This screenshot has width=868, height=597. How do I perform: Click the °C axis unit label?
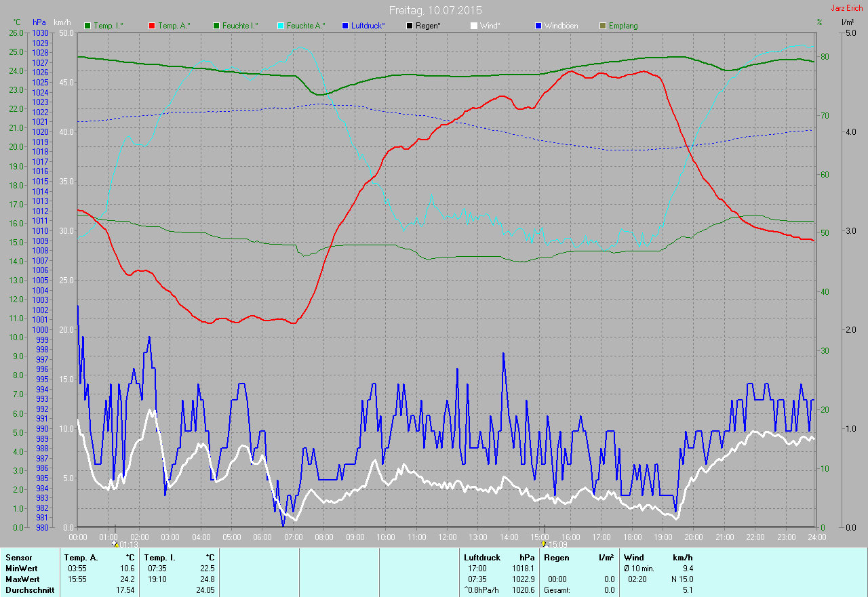(x=17, y=22)
